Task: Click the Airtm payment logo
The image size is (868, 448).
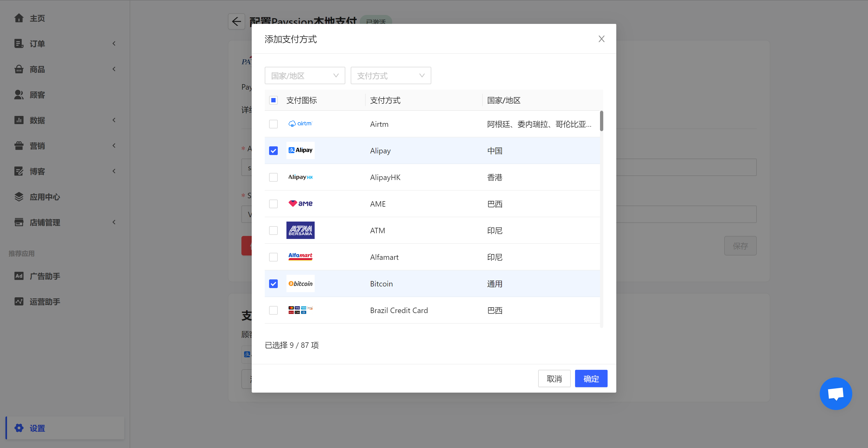Action: click(x=300, y=124)
